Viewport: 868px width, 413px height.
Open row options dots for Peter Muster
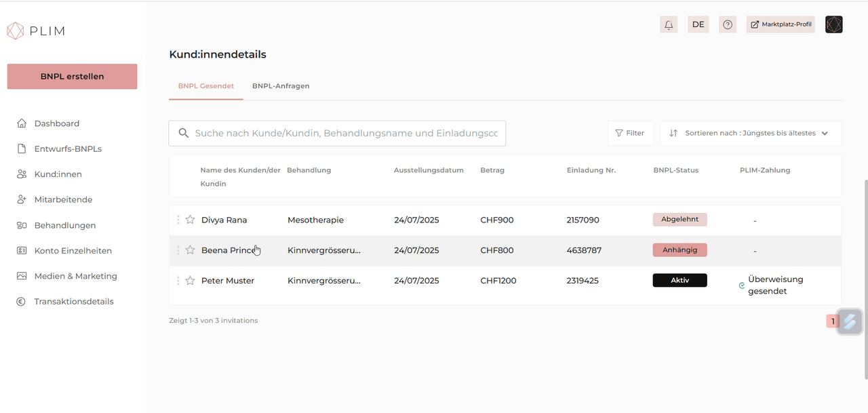coord(178,281)
